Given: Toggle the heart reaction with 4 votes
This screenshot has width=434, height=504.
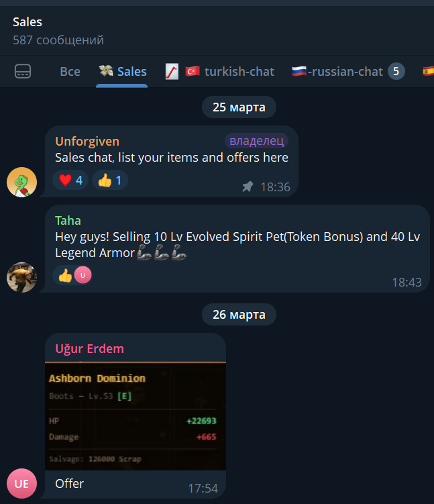Looking at the screenshot, I should click(x=70, y=180).
